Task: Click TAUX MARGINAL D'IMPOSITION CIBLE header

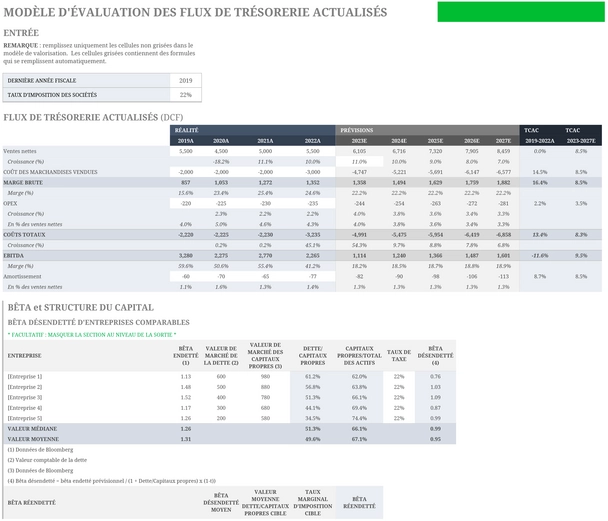Action: (313, 503)
